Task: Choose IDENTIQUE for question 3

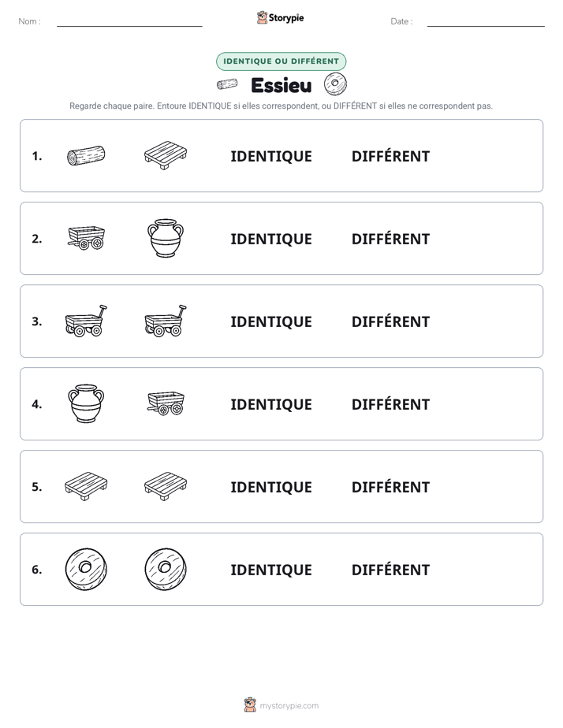Action: [x=271, y=321]
